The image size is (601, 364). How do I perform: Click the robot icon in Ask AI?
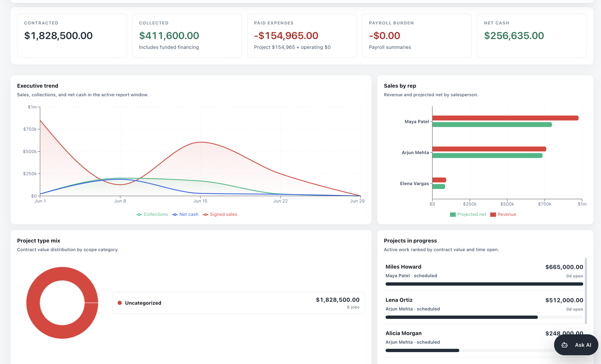[x=564, y=345]
